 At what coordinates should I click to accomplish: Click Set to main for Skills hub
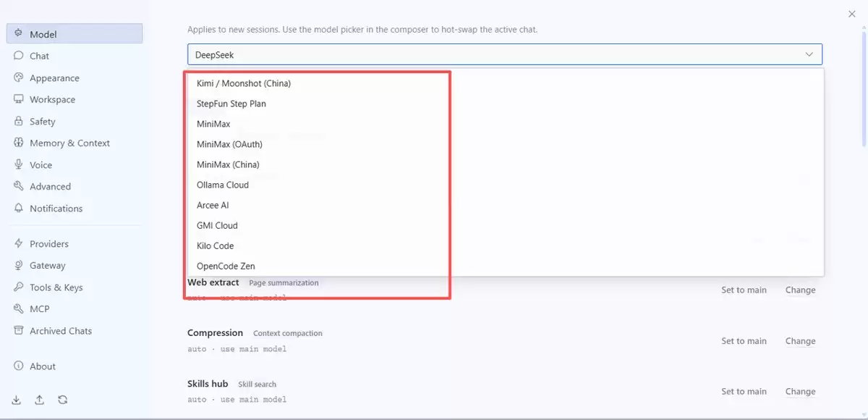click(x=744, y=392)
